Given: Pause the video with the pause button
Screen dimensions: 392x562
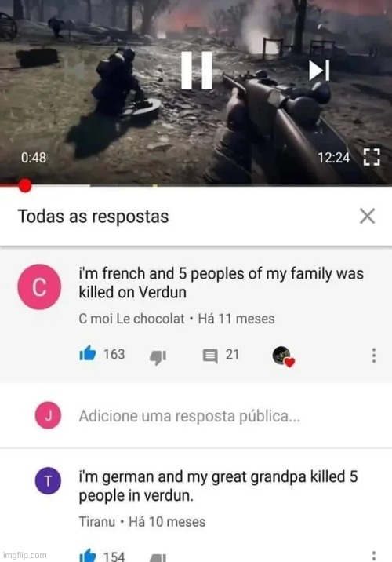Looking at the screenshot, I should click(197, 71).
